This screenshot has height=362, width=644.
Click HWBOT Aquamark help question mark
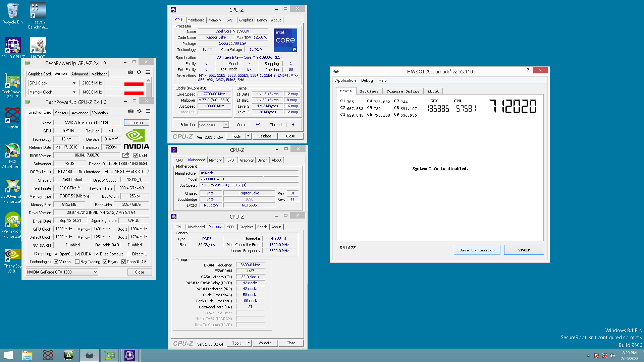tap(528, 70)
